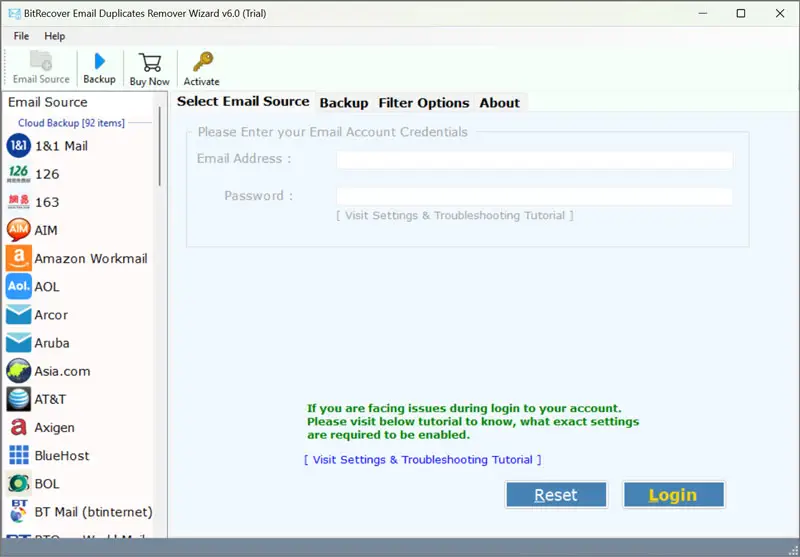Choose the Axigen icon
The height and width of the screenshot is (557, 800).
coord(18,427)
